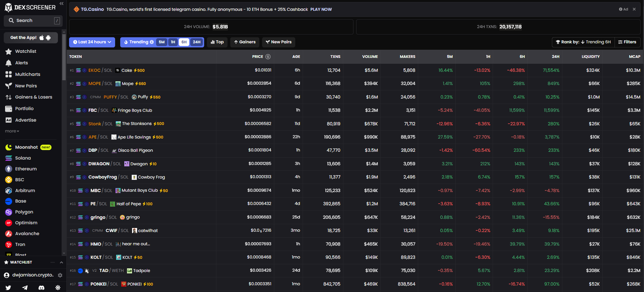Focus the Search field

coord(33,21)
